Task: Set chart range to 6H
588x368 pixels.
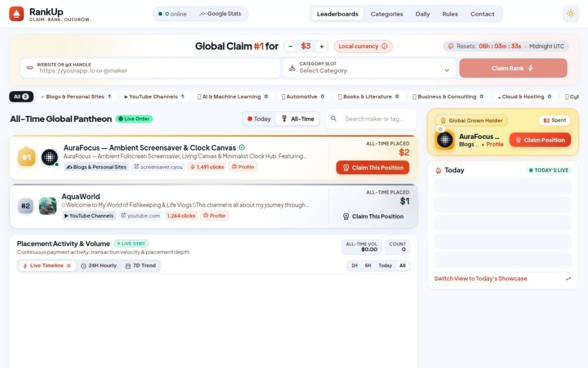Action: (367, 266)
